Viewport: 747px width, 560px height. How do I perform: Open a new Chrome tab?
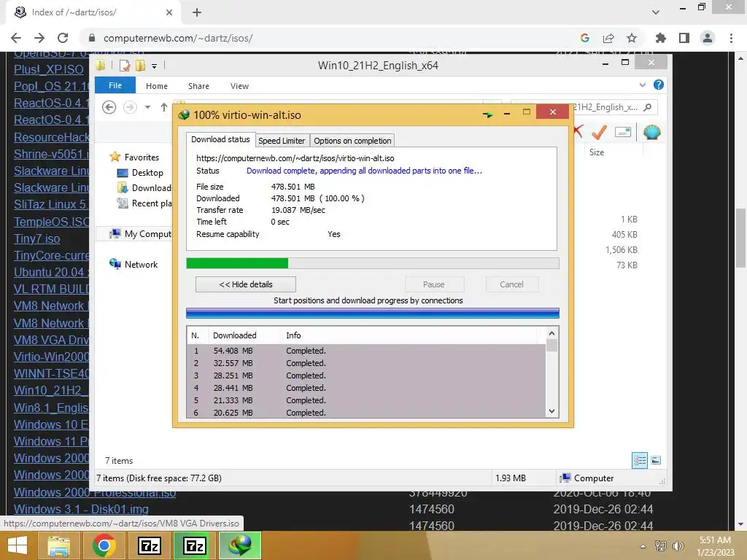tap(197, 12)
